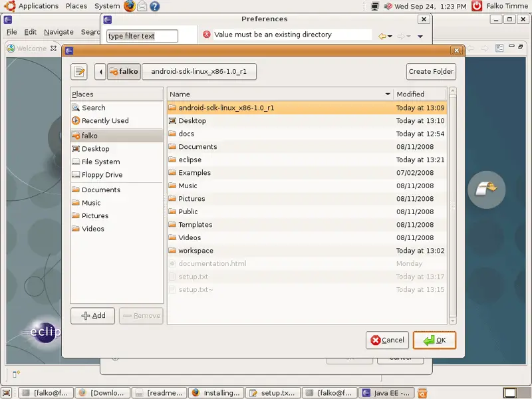Click file list scrollbar down arrow
532x399 pixels.
pos(453,321)
